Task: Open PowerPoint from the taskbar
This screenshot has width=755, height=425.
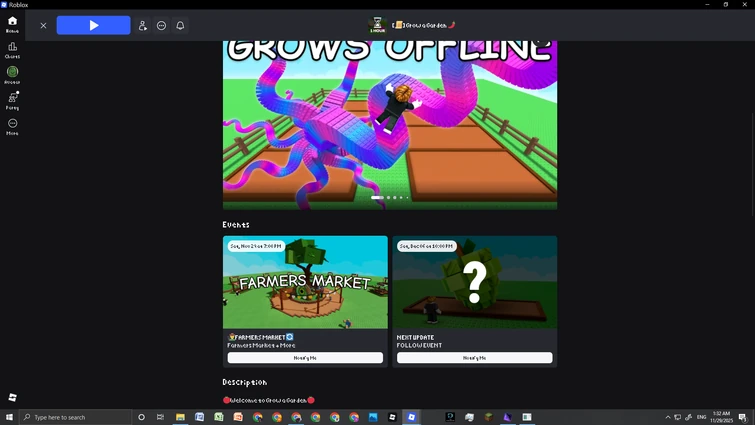Action: tap(238, 417)
